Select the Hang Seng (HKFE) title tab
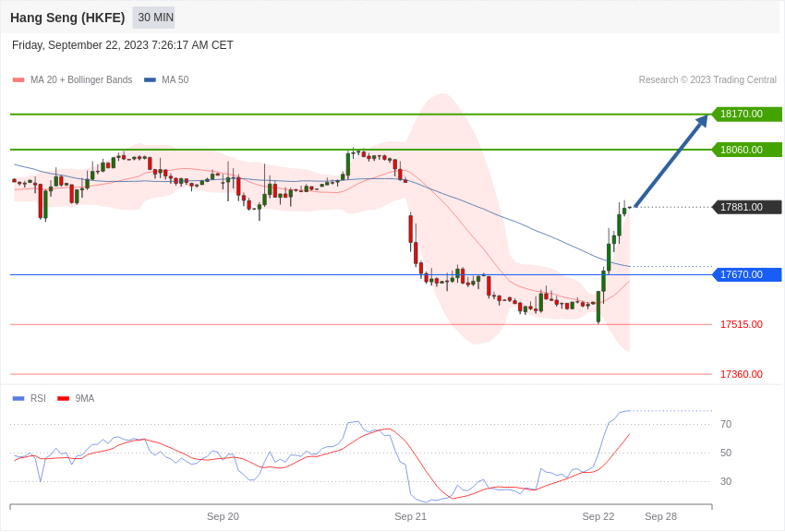785x532 pixels. (67, 17)
